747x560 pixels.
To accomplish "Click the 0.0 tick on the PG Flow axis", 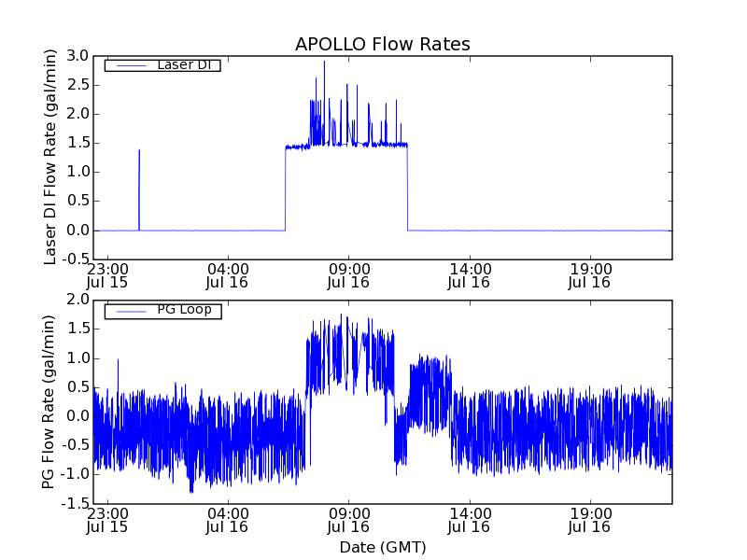I will point(78,416).
